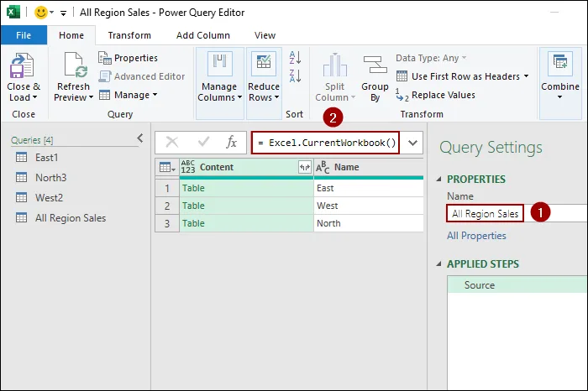Select the North3 query

coord(50,178)
